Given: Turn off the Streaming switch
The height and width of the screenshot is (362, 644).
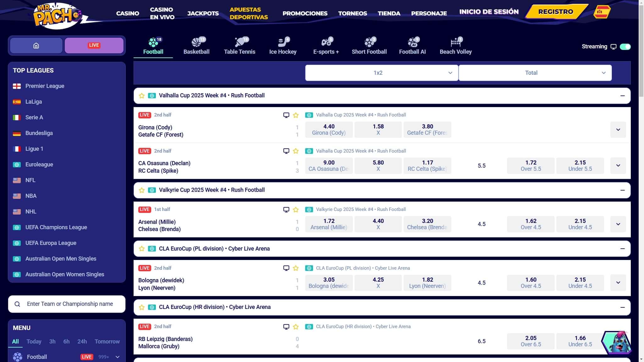Looking at the screenshot, I should (x=625, y=47).
